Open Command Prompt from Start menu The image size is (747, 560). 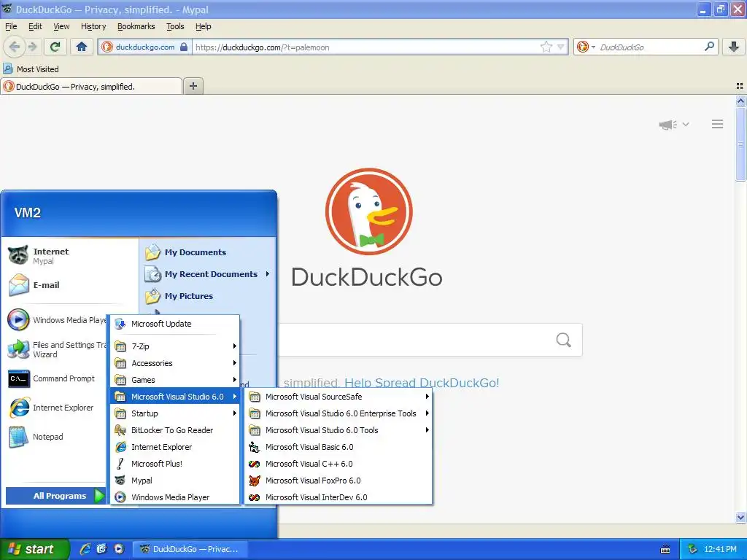coord(56,378)
